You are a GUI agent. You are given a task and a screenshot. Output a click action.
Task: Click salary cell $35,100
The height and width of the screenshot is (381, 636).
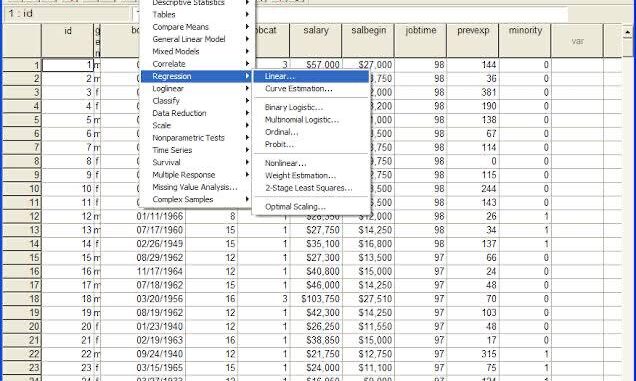click(x=316, y=244)
